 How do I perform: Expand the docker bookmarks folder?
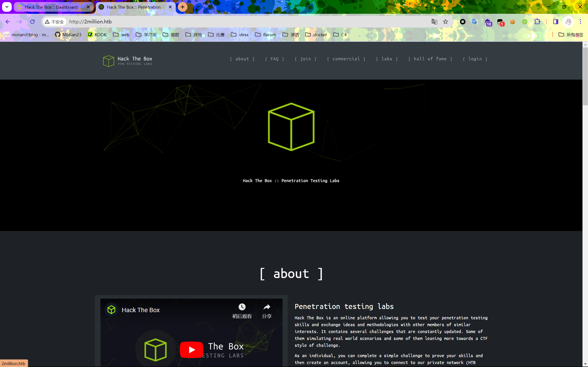(316, 35)
